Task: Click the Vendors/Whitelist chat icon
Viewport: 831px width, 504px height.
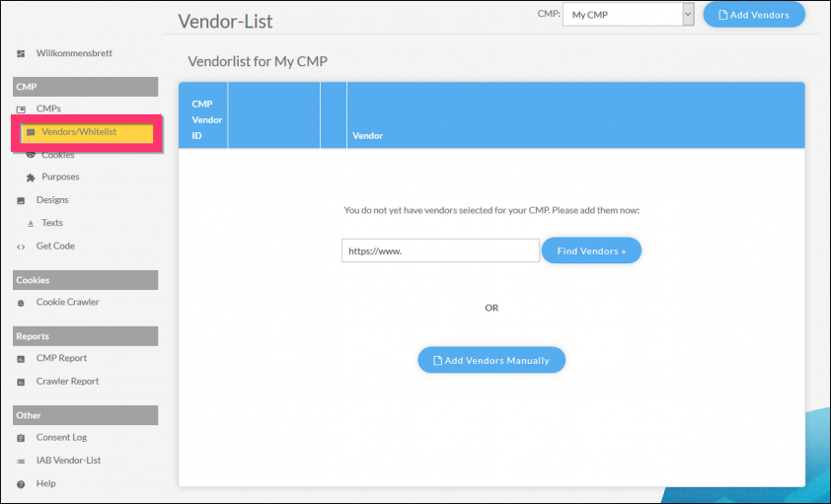Action: click(31, 132)
